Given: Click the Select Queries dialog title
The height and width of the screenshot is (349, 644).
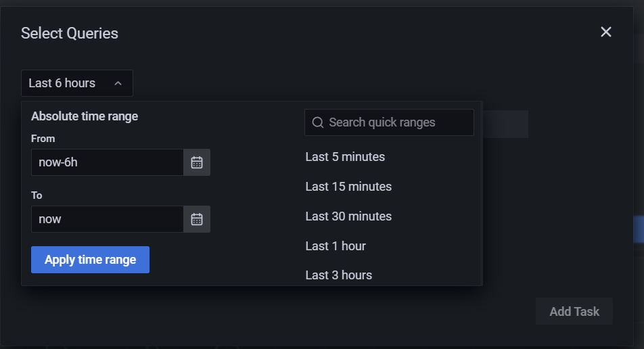Looking at the screenshot, I should (x=70, y=33).
